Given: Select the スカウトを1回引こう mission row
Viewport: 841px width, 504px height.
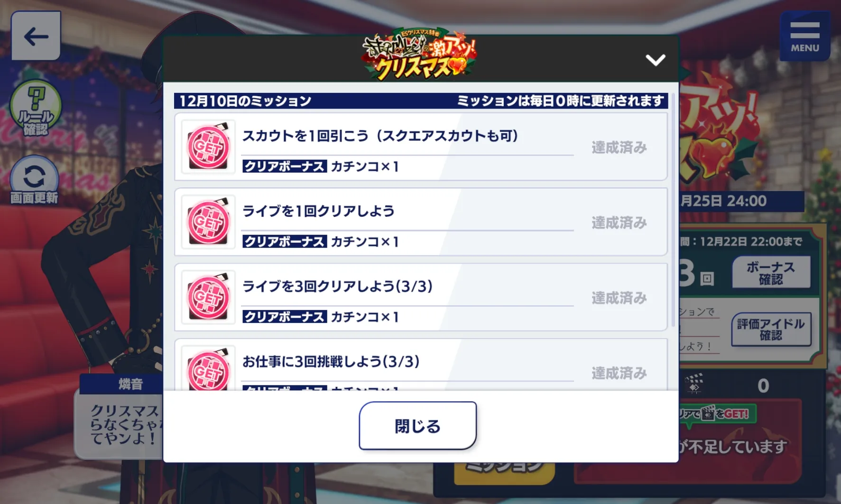Looking at the screenshot, I should pyautogui.click(x=421, y=147).
